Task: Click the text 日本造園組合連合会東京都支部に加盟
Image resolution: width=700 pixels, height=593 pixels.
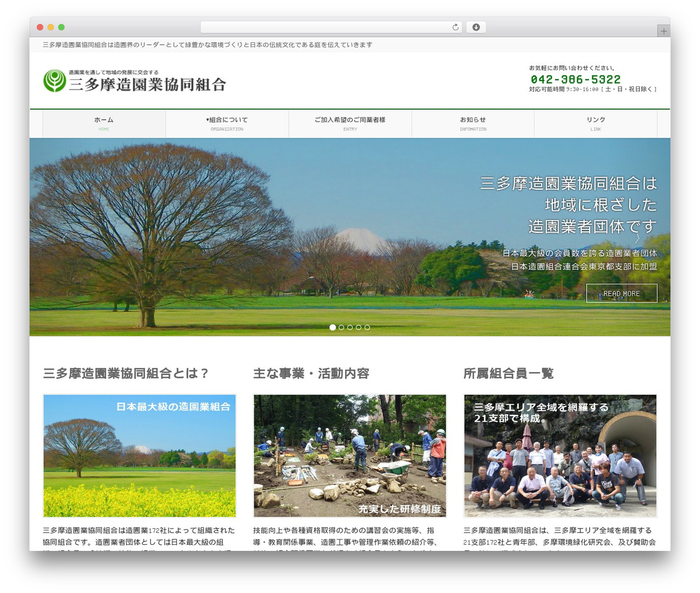Action: 584,266
